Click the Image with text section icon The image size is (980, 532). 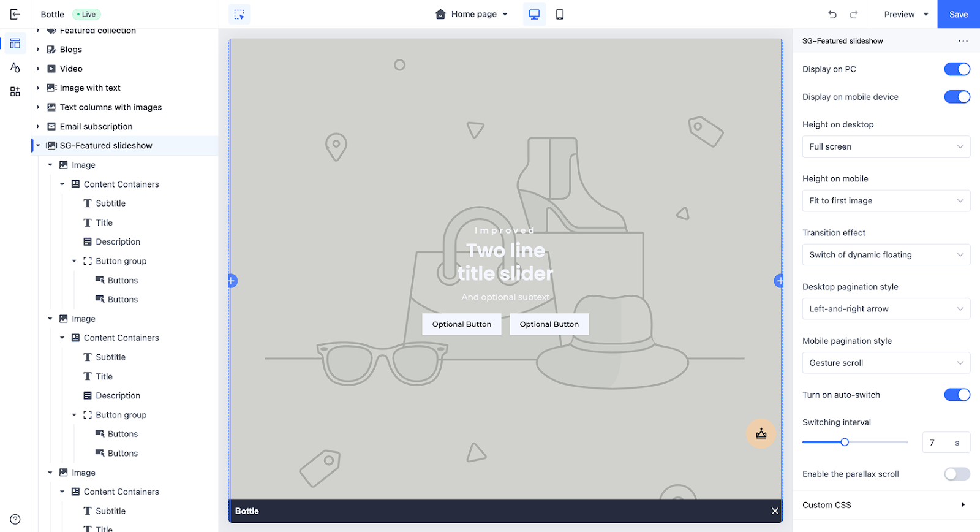51,88
